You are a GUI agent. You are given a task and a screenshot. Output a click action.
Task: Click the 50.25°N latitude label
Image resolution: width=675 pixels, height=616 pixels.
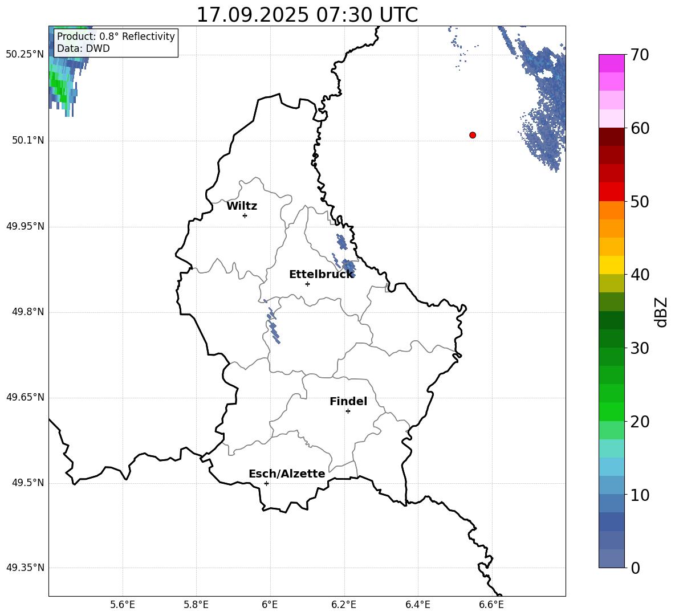[x=25, y=55]
